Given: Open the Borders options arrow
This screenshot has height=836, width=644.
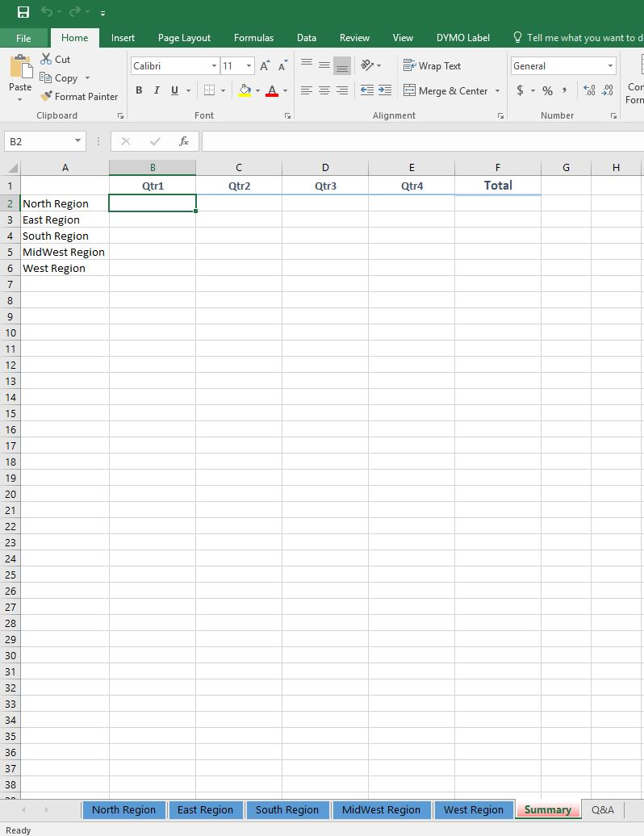Looking at the screenshot, I should pos(223,90).
